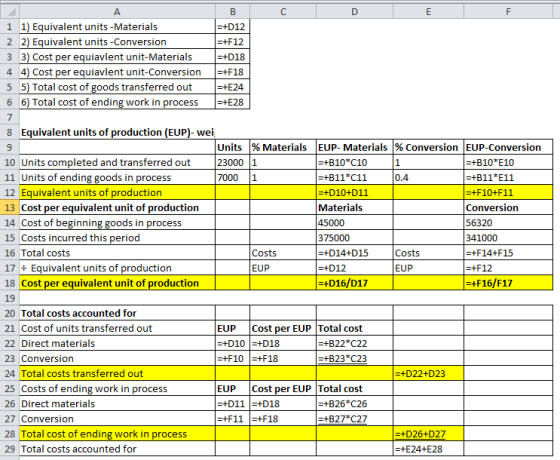This screenshot has height=460, width=560.
Task: Click 'Total costs accounted for' bold heading
Action: pos(117,313)
